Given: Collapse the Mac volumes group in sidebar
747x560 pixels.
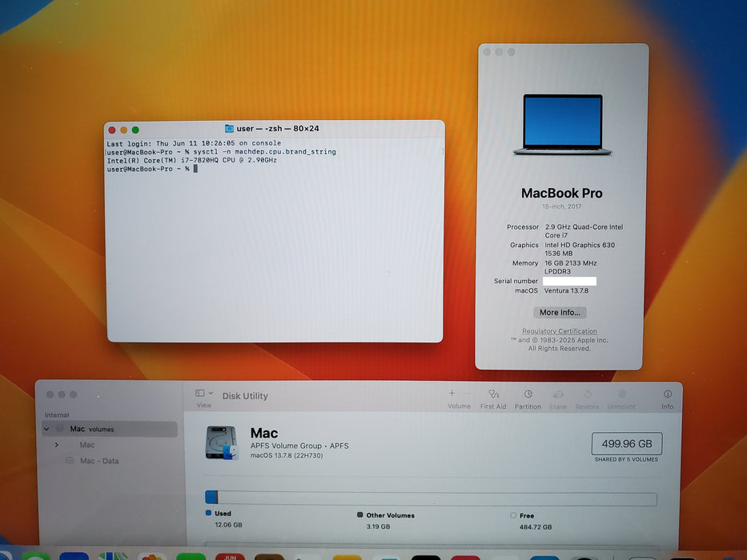Looking at the screenshot, I should pos(46,429).
